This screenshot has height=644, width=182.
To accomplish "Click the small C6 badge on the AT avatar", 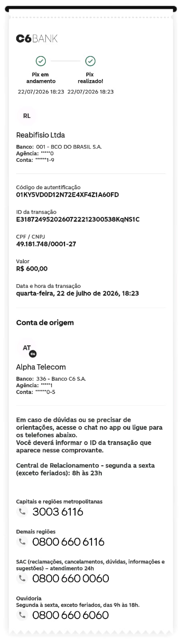I will (x=33, y=354).
